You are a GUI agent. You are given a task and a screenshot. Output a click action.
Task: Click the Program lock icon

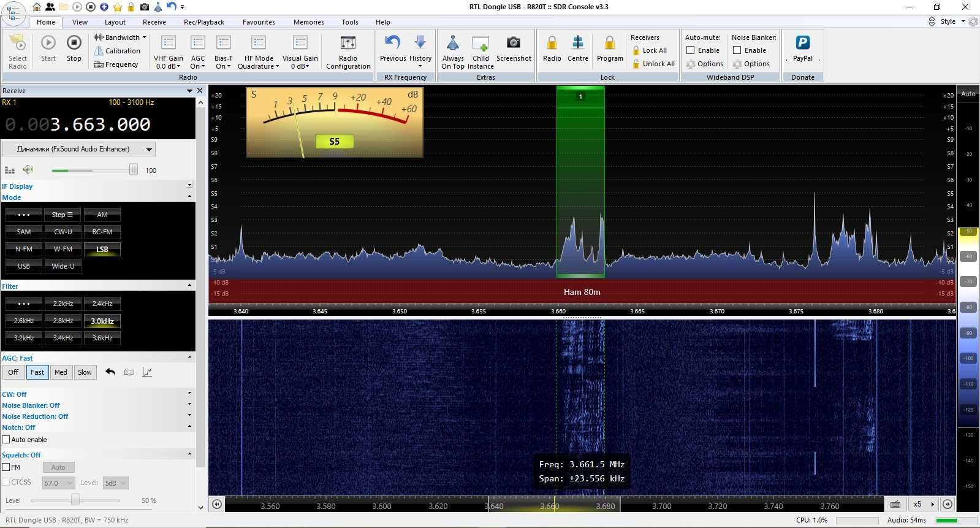click(x=610, y=48)
